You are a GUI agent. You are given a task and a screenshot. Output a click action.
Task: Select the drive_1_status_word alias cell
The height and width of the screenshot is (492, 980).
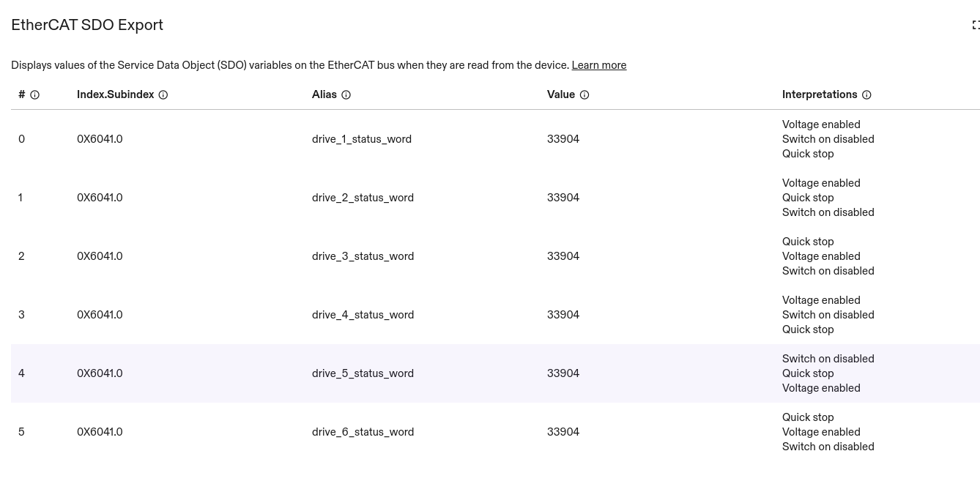tap(361, 139)
